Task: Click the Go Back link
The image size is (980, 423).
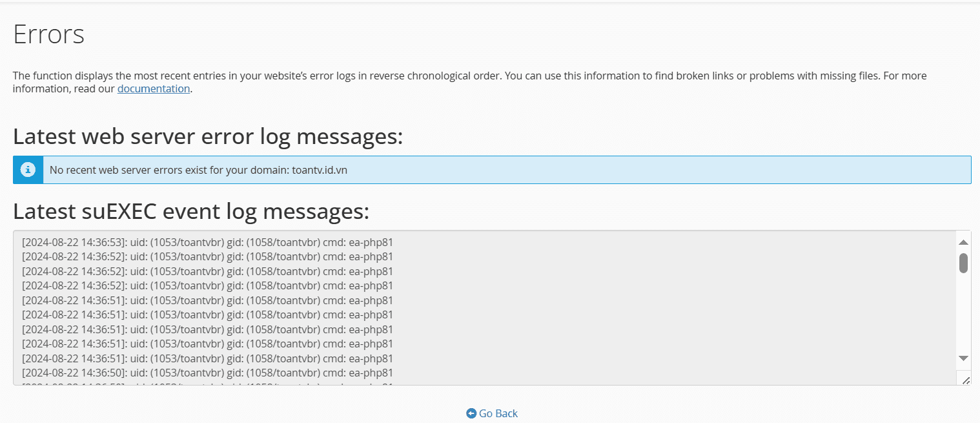Action: (498, 413)
